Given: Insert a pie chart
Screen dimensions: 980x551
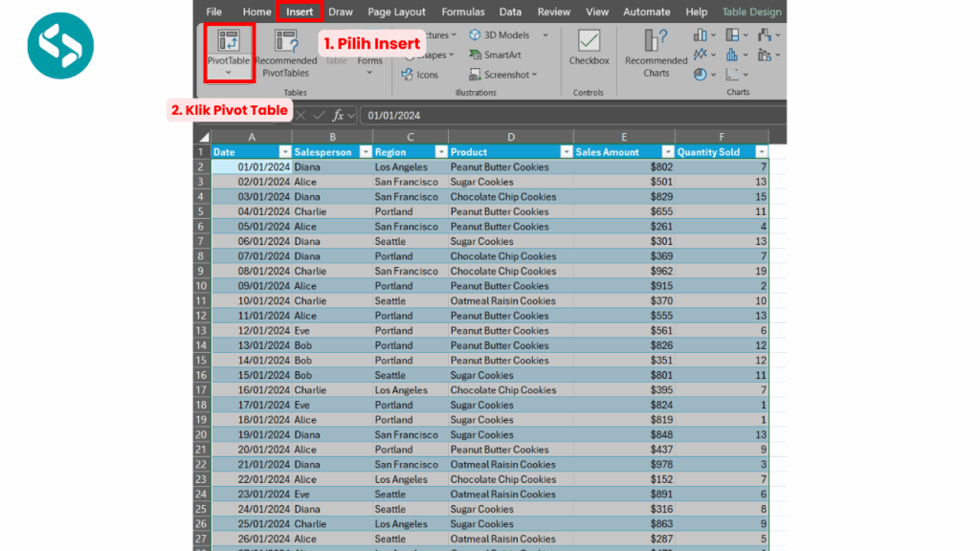Looking at the screenshot, I should pyautogui.click(x=700, y=75).
